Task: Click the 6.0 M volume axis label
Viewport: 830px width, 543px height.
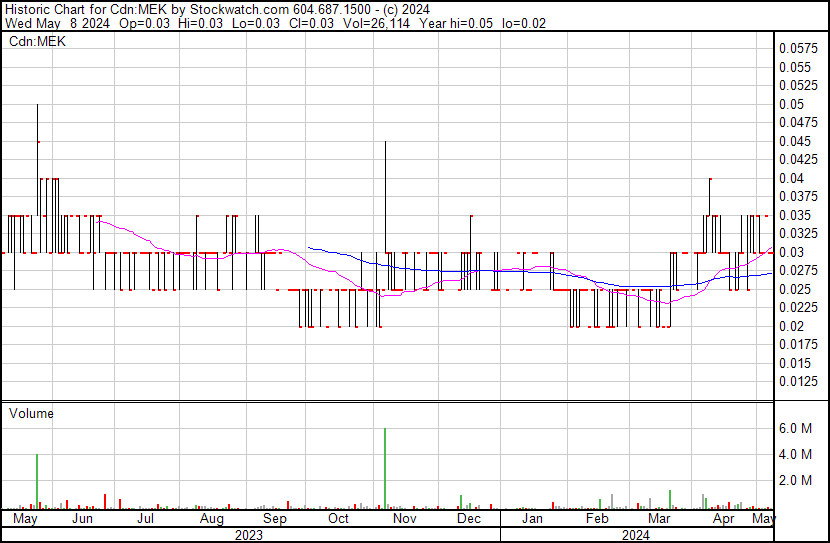Action: 796,429
